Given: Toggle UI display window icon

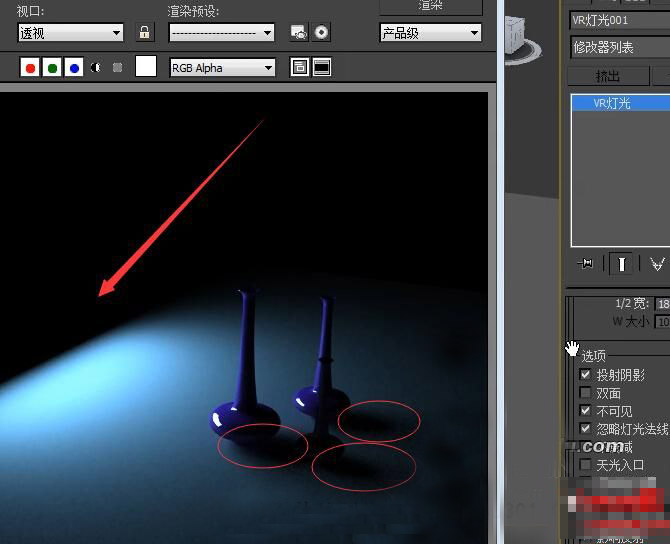Looking at the screenshot, I should (322, 68).
